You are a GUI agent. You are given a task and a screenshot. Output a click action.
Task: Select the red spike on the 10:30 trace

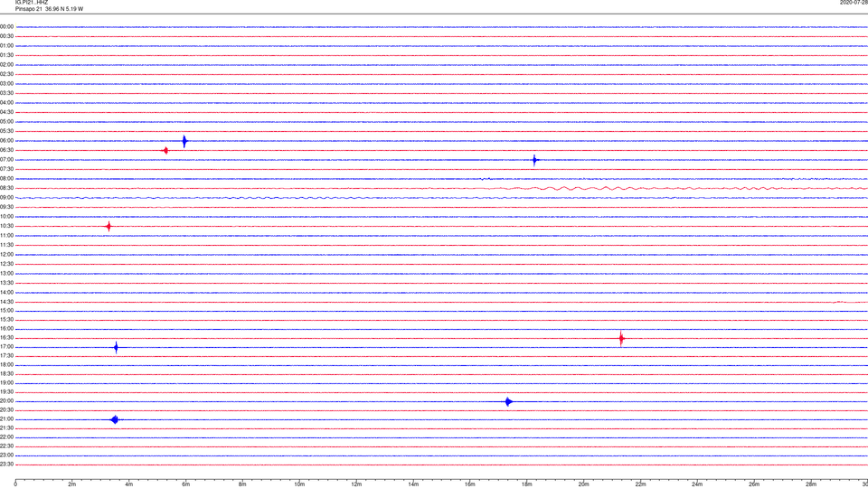coord(108,226)
